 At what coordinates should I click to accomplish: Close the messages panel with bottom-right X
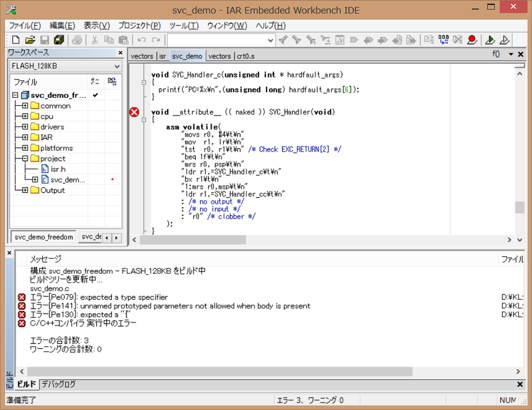520,384
